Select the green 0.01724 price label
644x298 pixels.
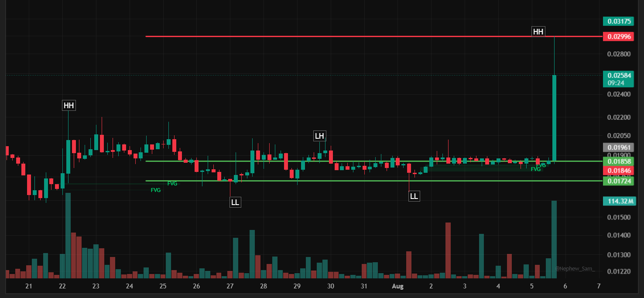(x=618, y=181)
